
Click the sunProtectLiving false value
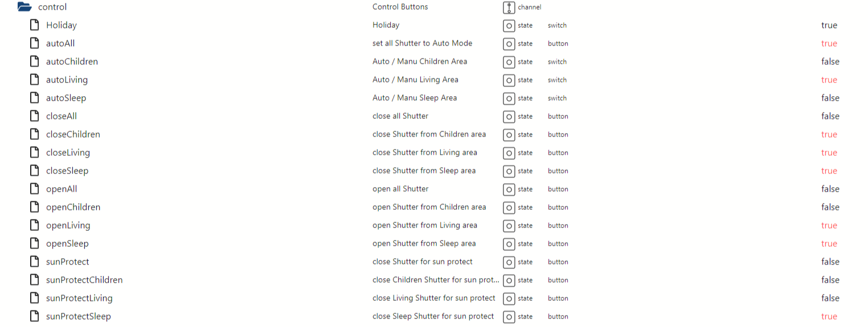[x=830, y=298]
